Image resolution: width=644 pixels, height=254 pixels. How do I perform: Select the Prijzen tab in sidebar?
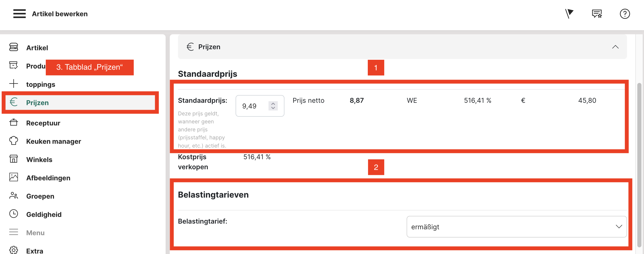[37, 103]
